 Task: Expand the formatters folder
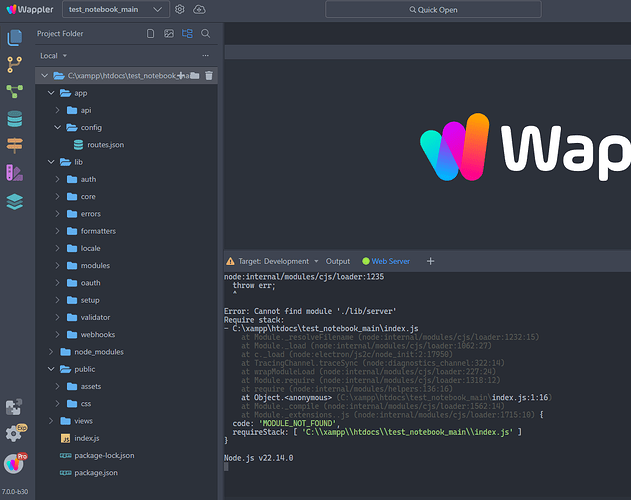point(58,231)
